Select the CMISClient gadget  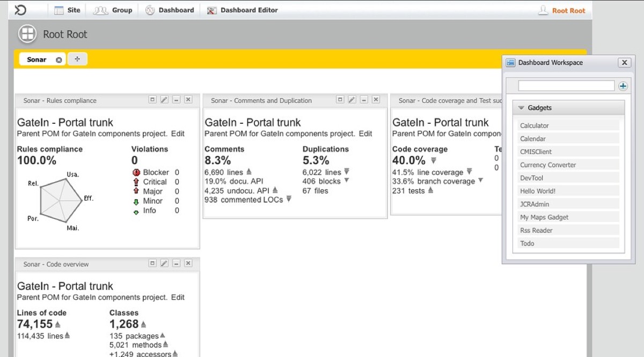pyautogui.click(x=569, y=152)
